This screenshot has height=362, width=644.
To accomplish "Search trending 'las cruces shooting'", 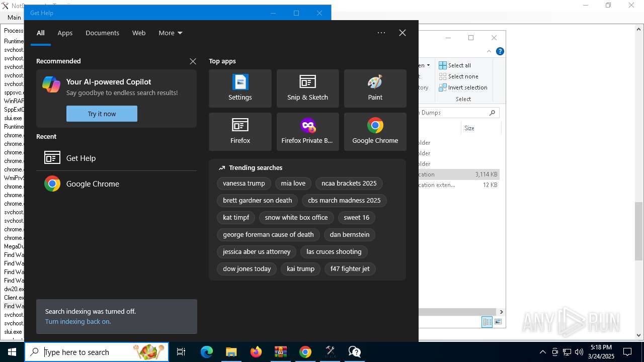I will [x=334, y=252].
